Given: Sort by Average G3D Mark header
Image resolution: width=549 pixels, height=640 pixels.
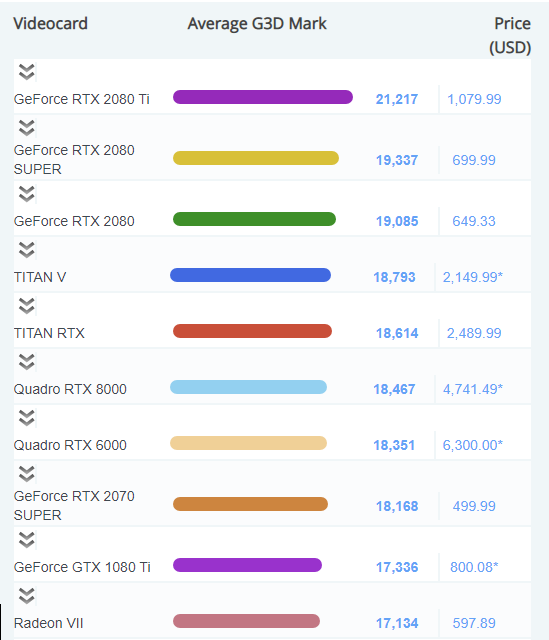Looking at the screenshot, I should tap(257, 24).
